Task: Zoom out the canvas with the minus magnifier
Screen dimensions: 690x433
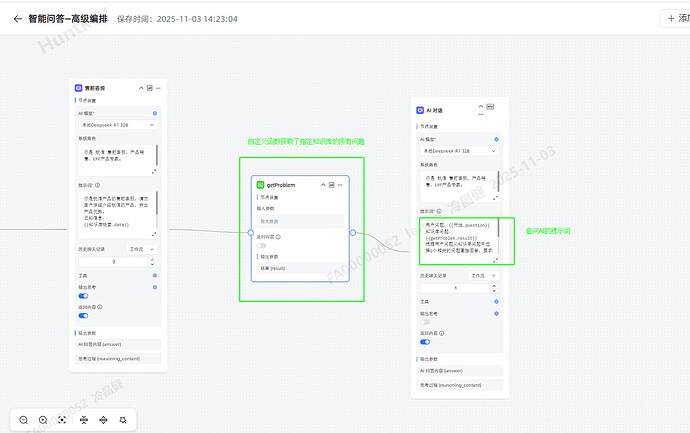Action: pyautogui.click(x=22, y=420)
